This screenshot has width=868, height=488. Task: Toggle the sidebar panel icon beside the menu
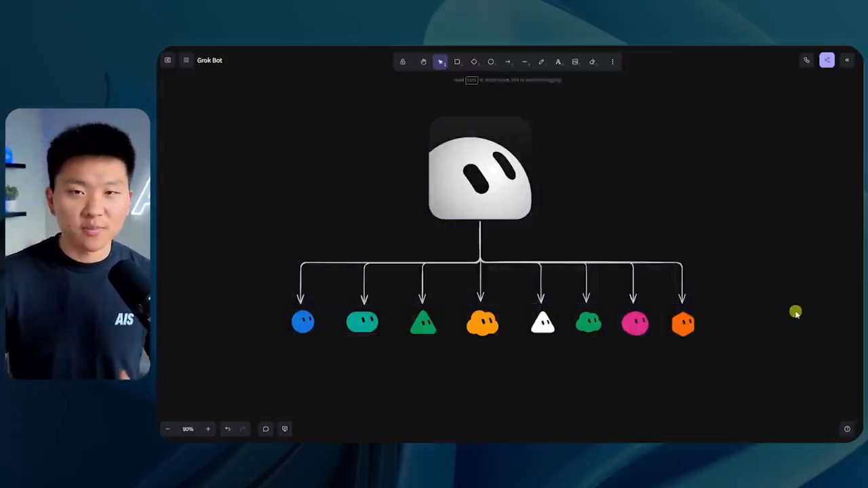pyautogui.click(x=167, y=60)
